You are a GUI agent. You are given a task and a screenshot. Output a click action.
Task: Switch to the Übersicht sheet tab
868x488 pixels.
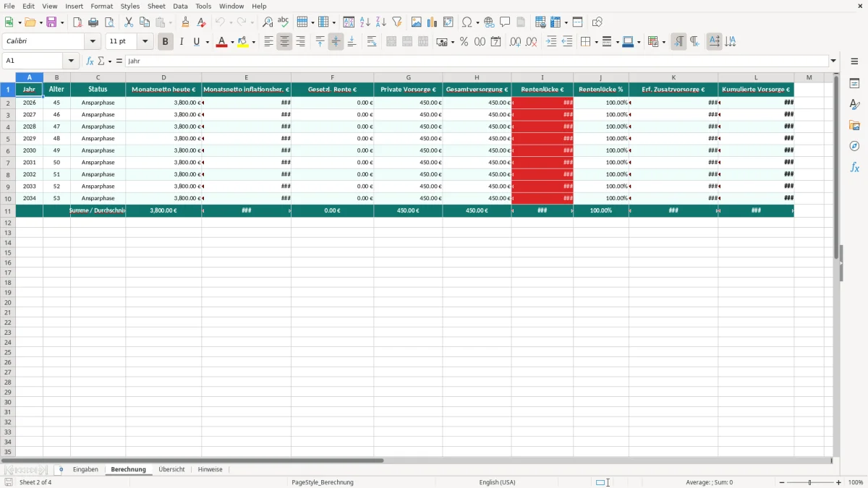(x=171, y=469)
